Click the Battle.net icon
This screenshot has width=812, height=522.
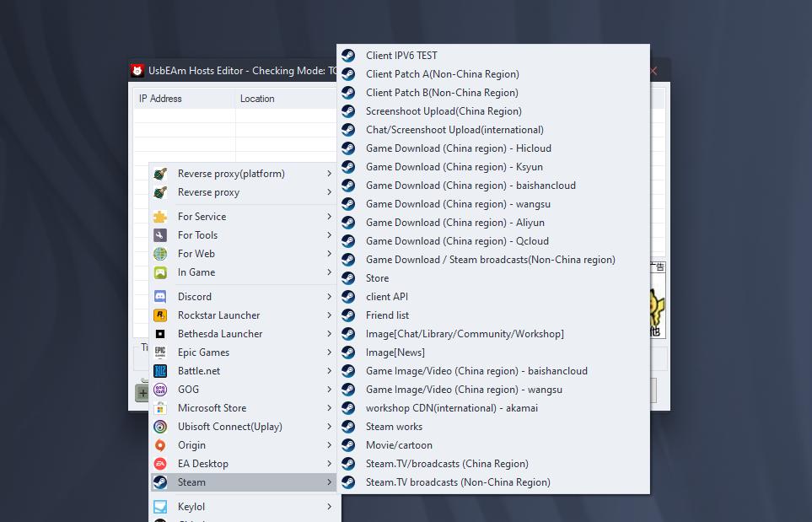pyautogui.click(x=160, y=371)
